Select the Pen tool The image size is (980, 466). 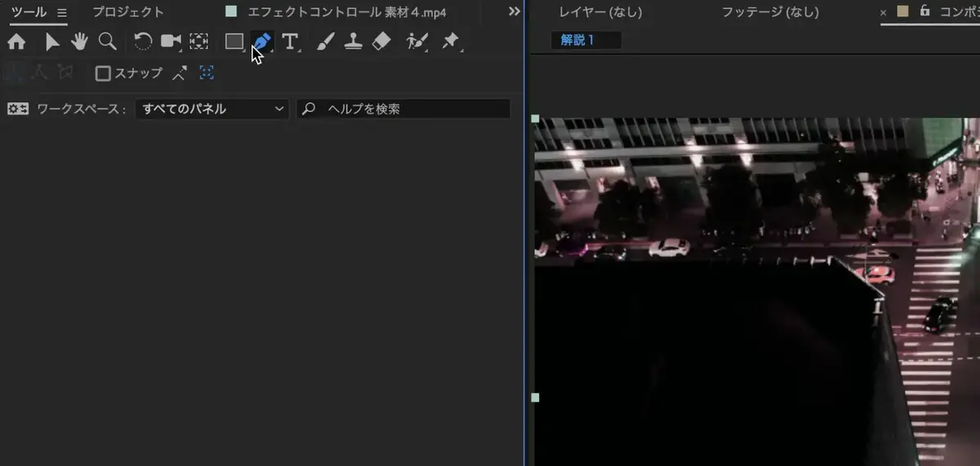(262, 41)
